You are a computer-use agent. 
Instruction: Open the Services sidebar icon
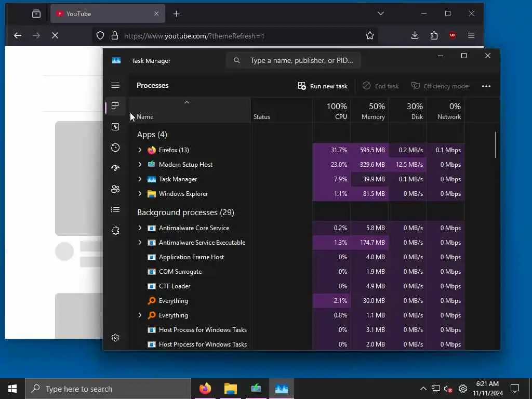coord(115,231)
